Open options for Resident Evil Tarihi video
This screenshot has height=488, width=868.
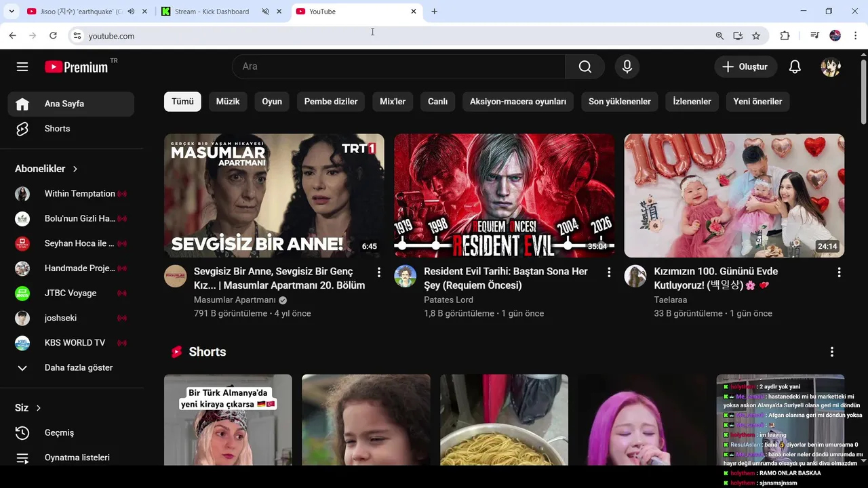(609, 272)
